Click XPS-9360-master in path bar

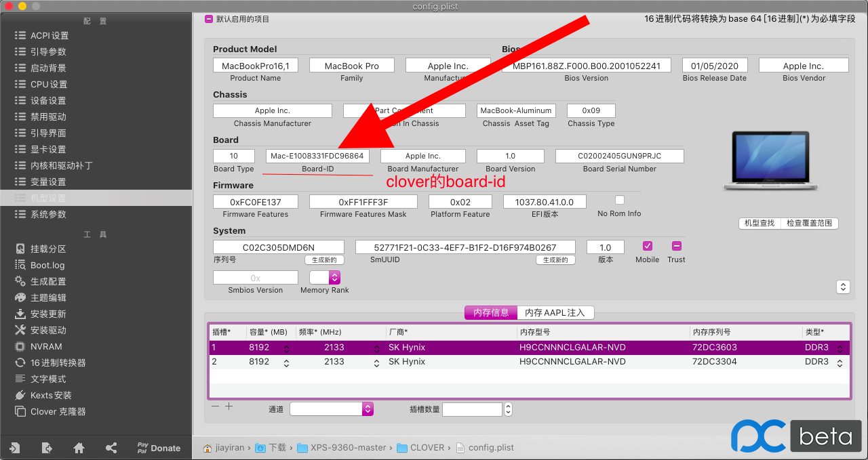point(342,448)
